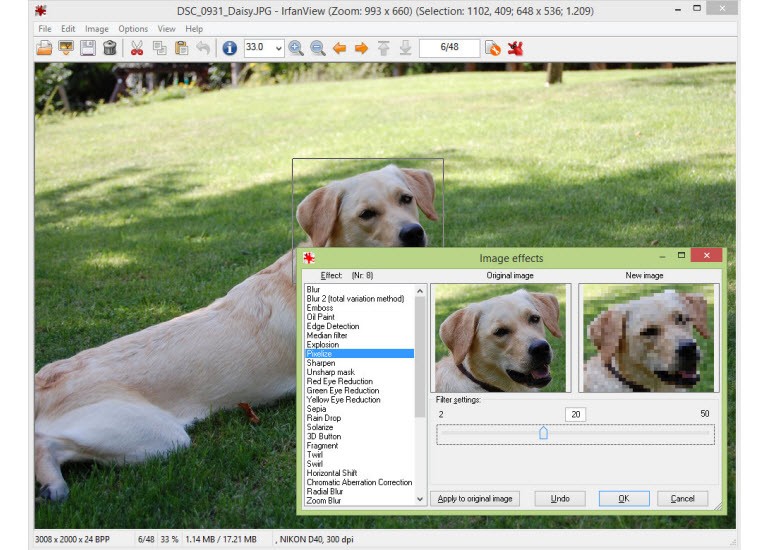
Task: Go to previous image with left arrow
Action: coord(339,48)
